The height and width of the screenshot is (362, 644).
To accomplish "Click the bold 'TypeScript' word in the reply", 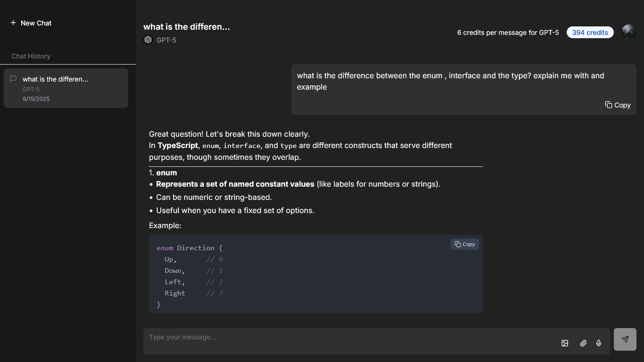I will (x=178, y=146).
